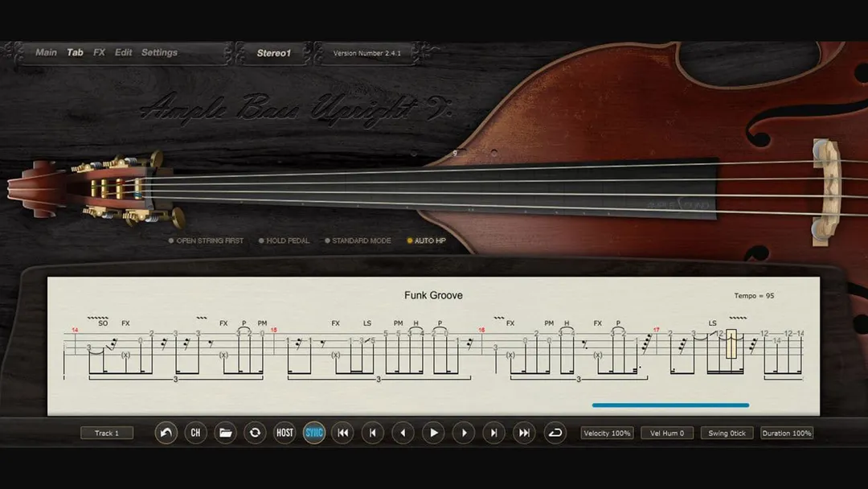Click the CH channel icon
Image resolution: width=868 pixels, height=489 pixels.
(194, 433)
